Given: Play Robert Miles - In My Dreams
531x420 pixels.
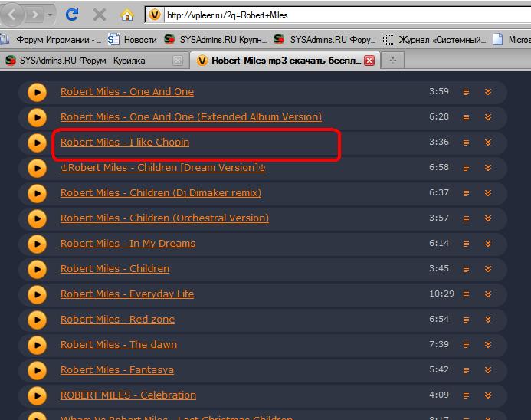Looking at the screenshot, I should pos(37,244).
